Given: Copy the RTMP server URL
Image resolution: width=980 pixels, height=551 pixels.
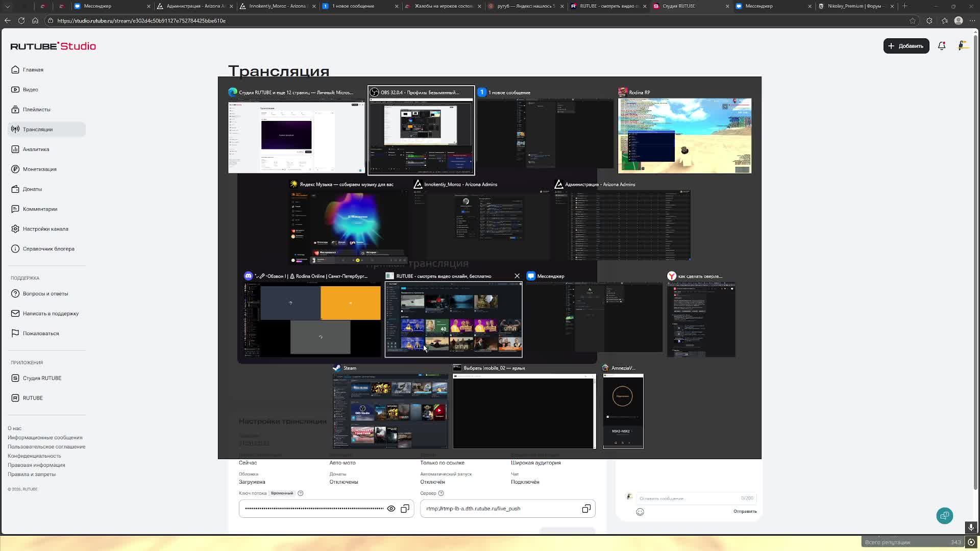Looking at the screenshot, I should tap(586, 509).
